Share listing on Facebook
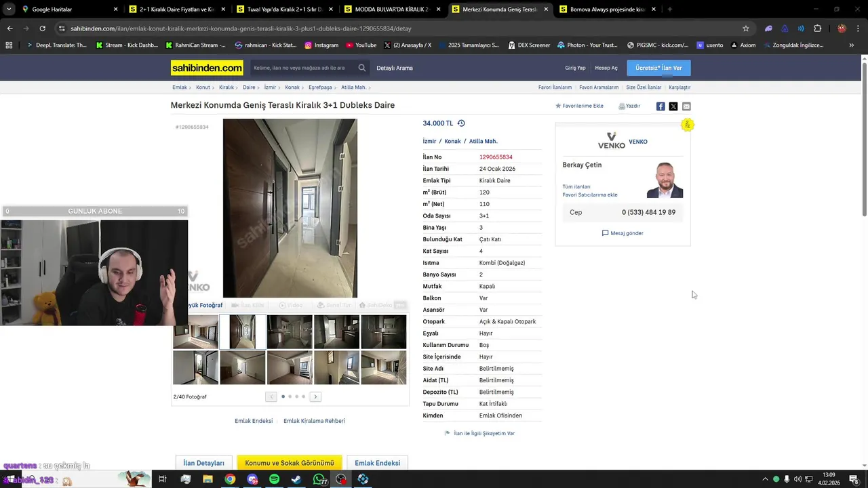This screenshot has height=488, width=868. [x=660, y=106]
